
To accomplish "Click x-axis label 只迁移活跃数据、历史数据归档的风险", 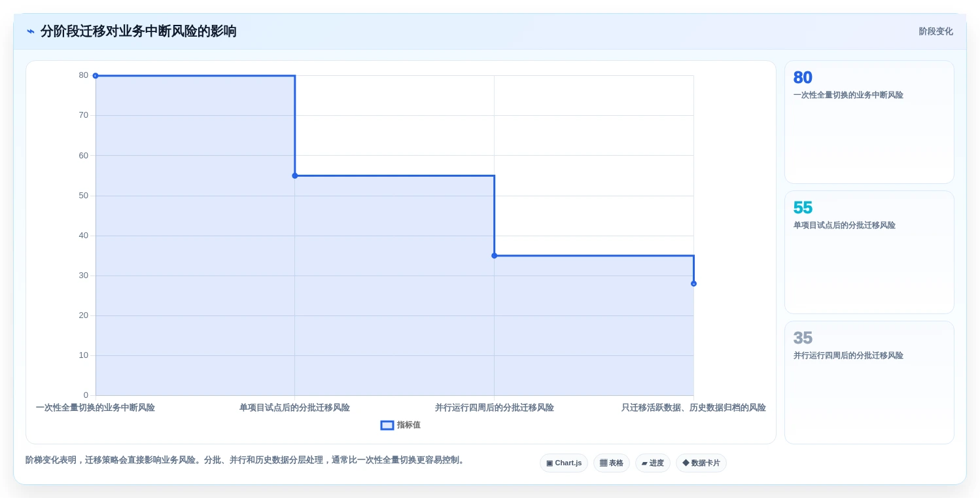I will click(693, 408).
